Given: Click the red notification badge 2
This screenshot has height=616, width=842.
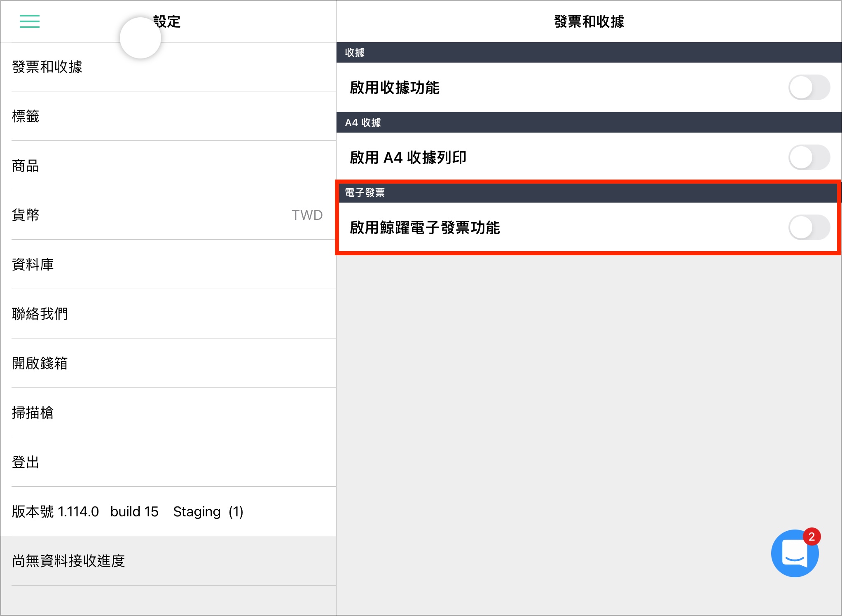Looking at the screenshot, I should coord(812,537).
